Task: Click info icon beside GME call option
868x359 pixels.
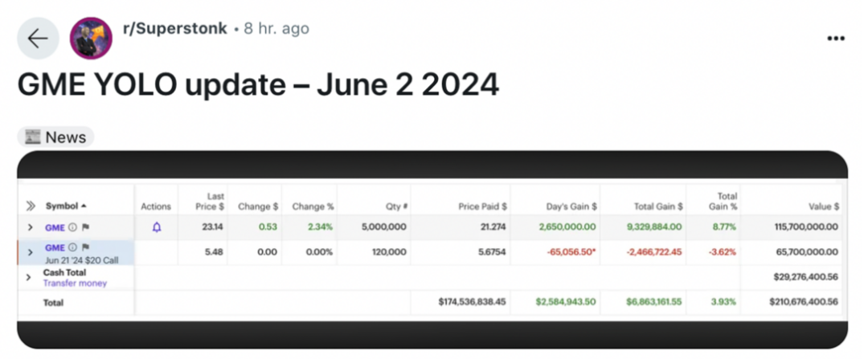Action: pos(73,248)
